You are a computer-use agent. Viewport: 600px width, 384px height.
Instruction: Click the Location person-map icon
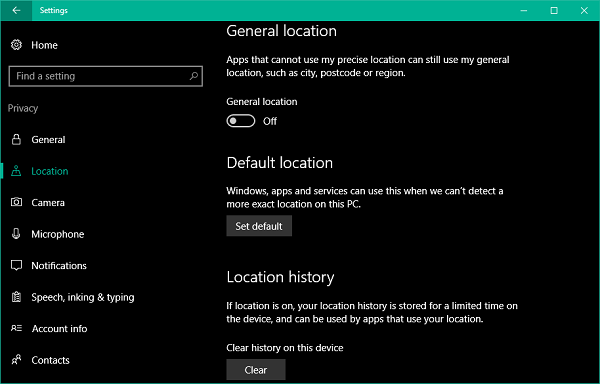[x=16, y=171]
